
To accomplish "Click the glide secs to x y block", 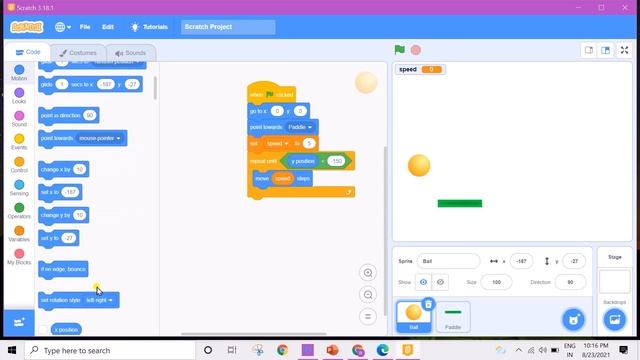I will point(90,85).
